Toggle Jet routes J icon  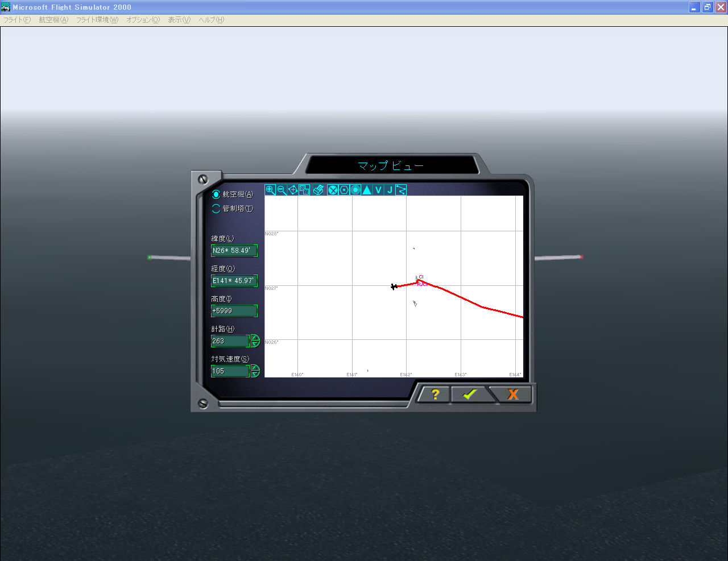tap(390, 190)
